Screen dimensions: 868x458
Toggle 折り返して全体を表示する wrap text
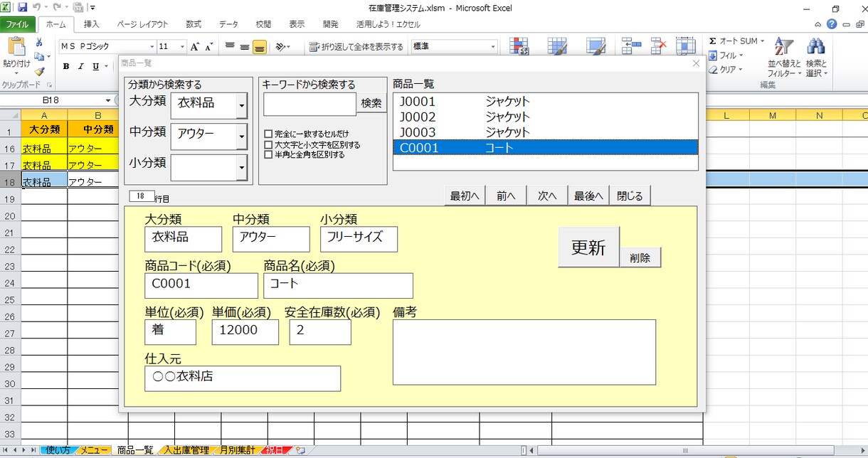click(x=357, y=47)
